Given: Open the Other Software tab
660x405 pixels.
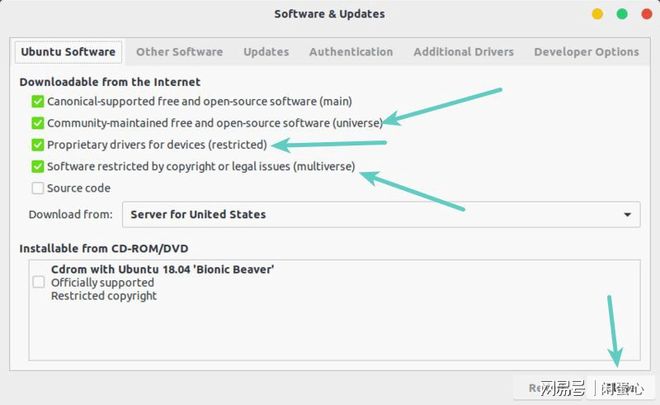Looking at the screenshot, I should point(179,52).
